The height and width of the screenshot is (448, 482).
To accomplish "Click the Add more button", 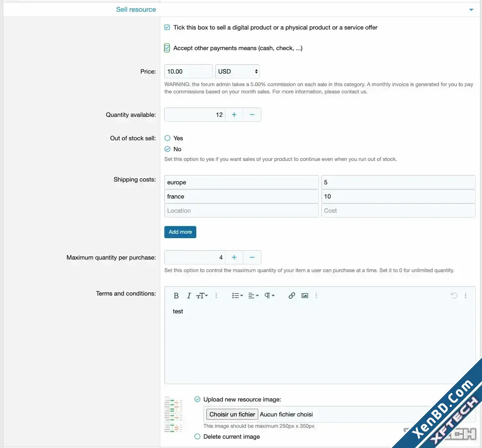I will click(180, 232).
